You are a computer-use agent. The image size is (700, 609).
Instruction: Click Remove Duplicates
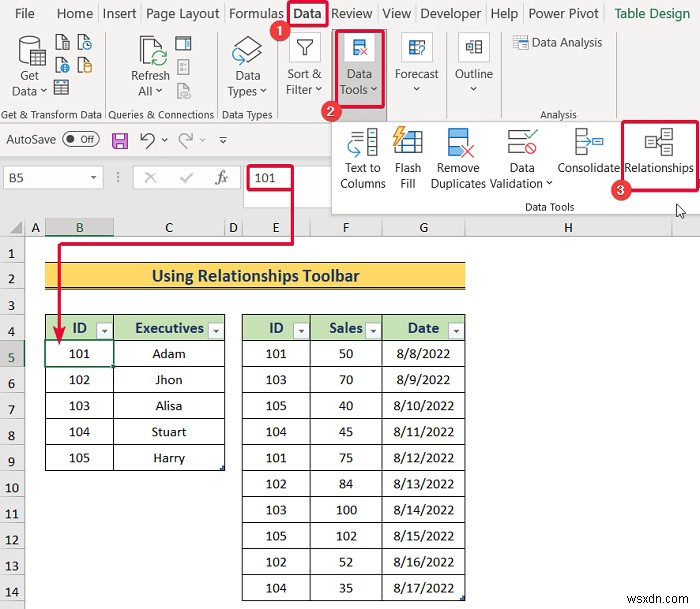[458, 159]
